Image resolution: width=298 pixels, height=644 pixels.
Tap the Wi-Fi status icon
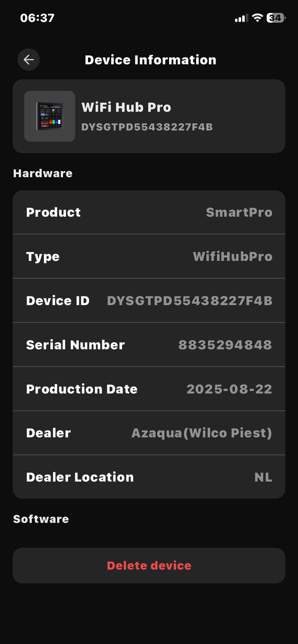pos(257,18)
